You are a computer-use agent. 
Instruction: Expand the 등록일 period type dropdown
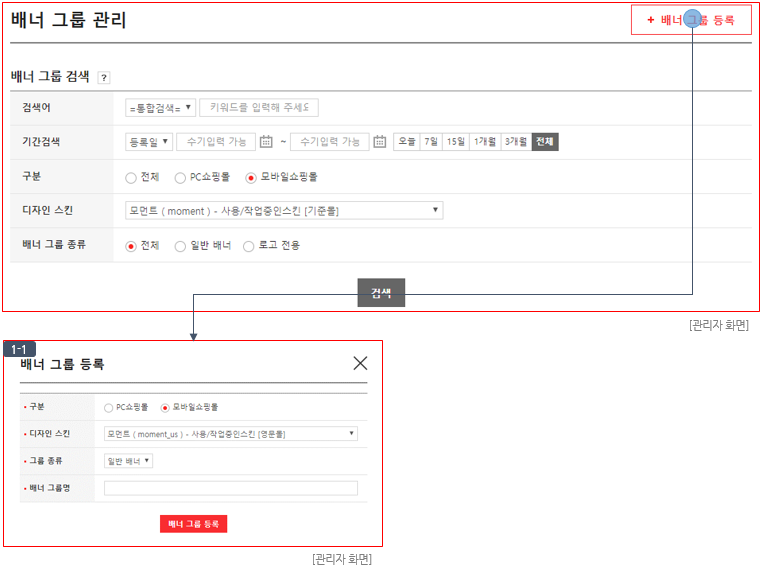click(148, 142)
